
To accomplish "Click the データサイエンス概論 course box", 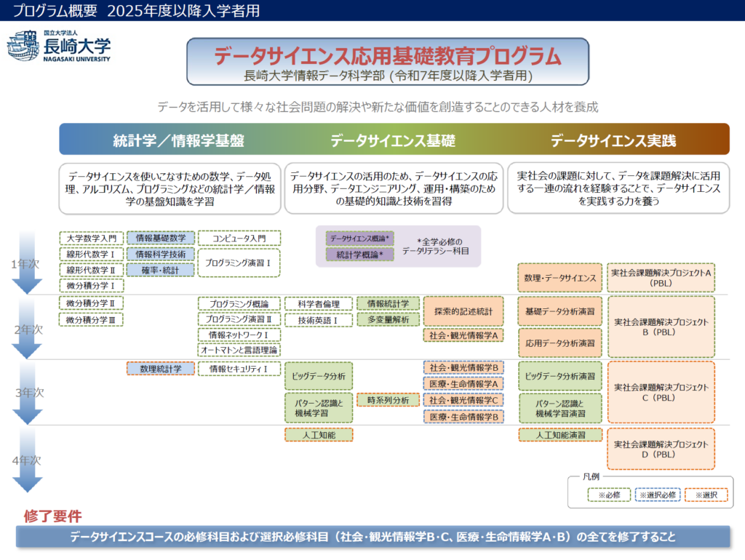I will [359, 239].
